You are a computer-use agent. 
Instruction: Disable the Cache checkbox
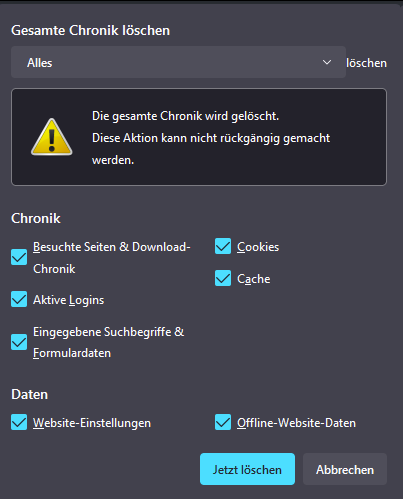(223, 278)
